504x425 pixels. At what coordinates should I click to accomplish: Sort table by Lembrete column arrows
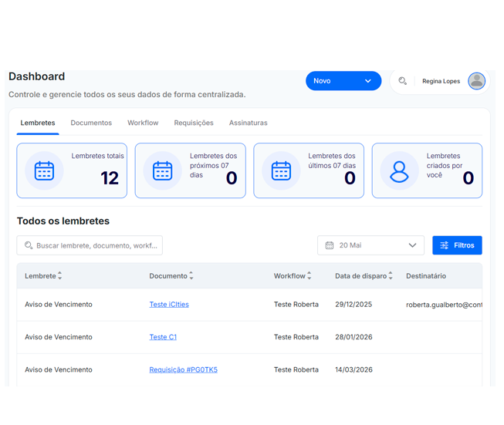click(x=60, y=276)
